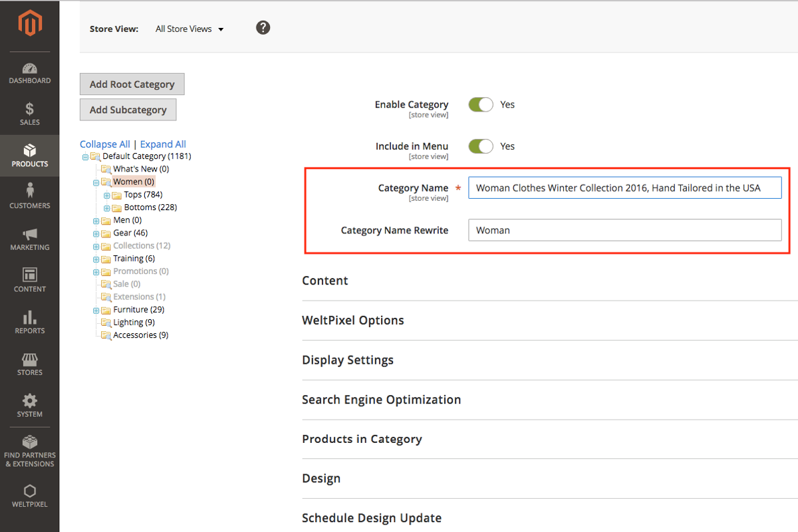The image size is (798, 532).
Task: Click the Default Category folder icon
Action: [x=95, y=156]
